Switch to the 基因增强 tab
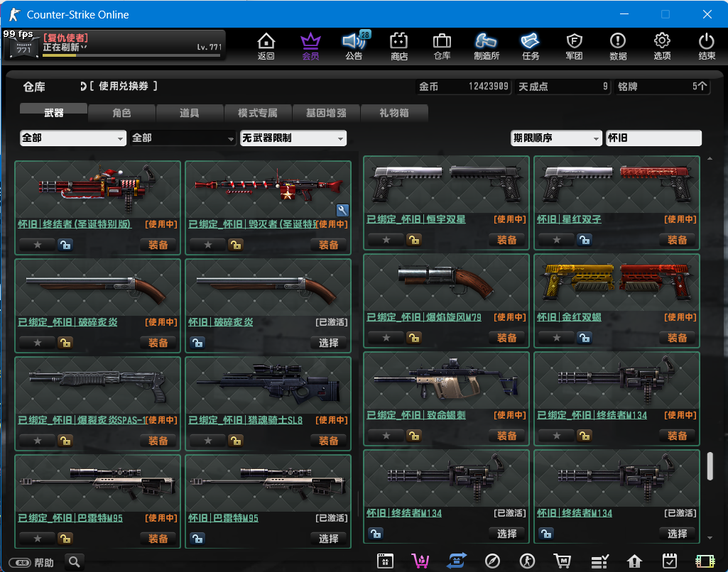Image resolution: width=728 pixels, height=572 pixels. (x=326, y=113)
